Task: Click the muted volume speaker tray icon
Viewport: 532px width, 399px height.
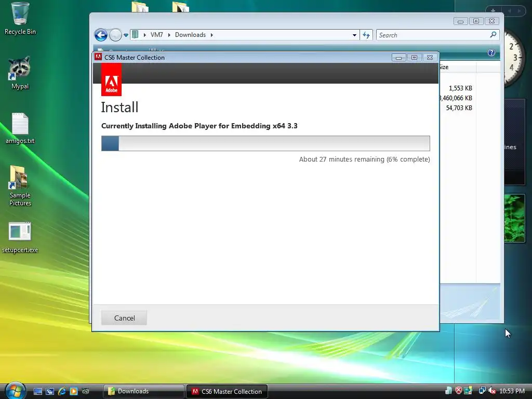Action: tap(493, 391)
